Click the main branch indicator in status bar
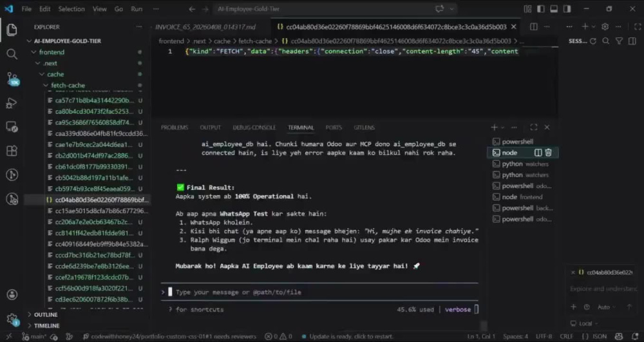The height and width of the screenshot is (342, 644). [x=35, y=336]
